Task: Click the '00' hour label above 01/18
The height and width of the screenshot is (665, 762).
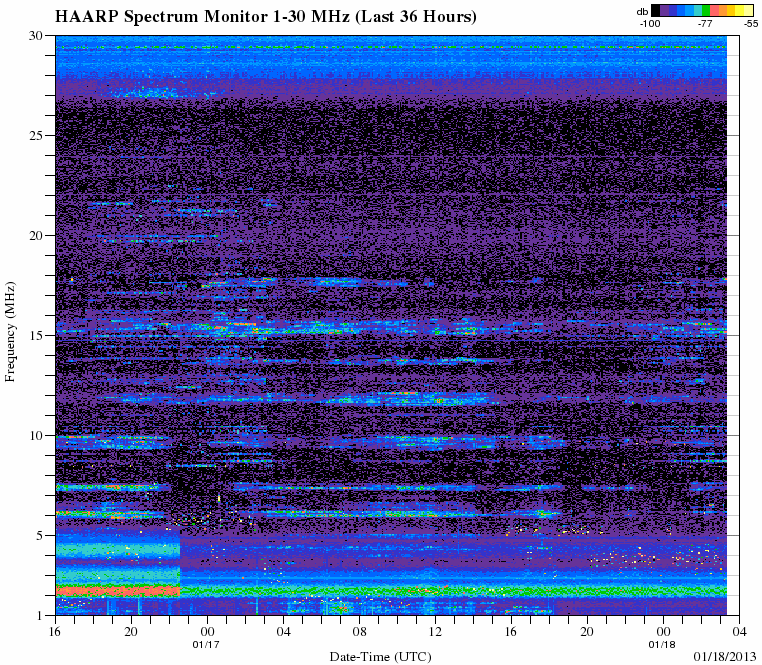Action: (663, 632)
